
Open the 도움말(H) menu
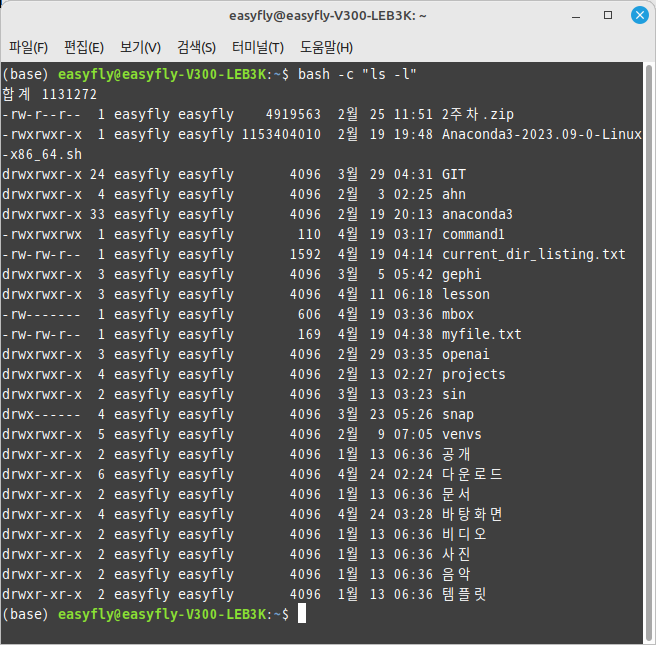pyautogui.click(x=326, y=47)
